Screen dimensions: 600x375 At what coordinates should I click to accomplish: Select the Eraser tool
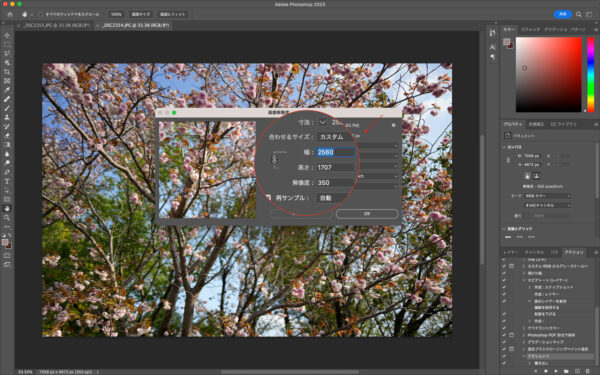click(x=7, y=135)
